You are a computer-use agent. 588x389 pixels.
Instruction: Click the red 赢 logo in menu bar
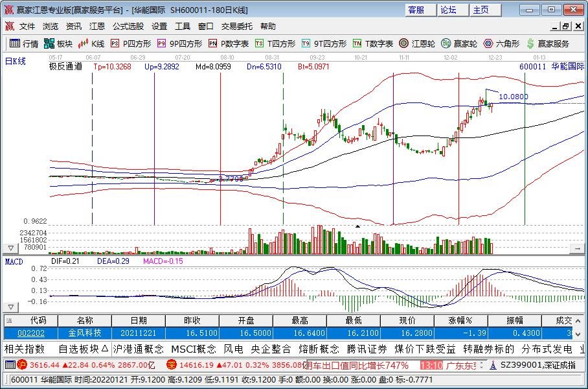pos(9,27)
